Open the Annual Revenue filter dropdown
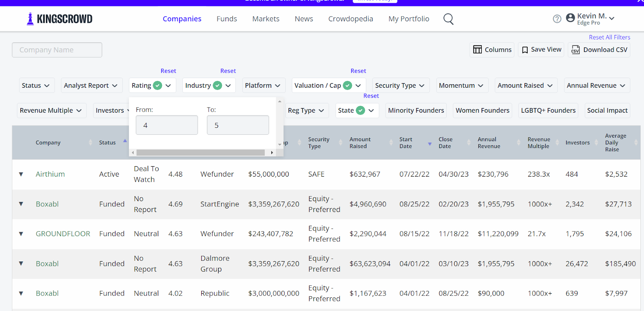644x311 pixels. (x=597, y=85)
